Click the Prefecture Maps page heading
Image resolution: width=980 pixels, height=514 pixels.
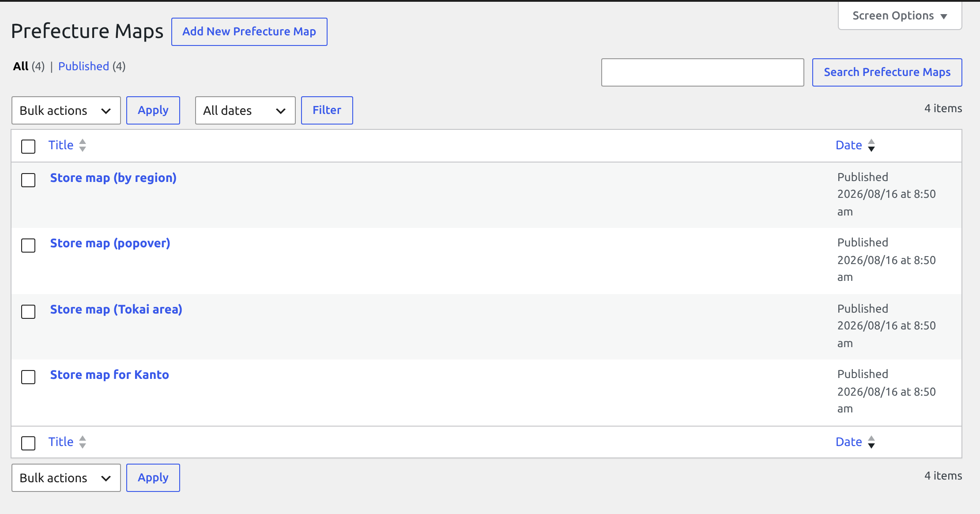click(87, 31)
